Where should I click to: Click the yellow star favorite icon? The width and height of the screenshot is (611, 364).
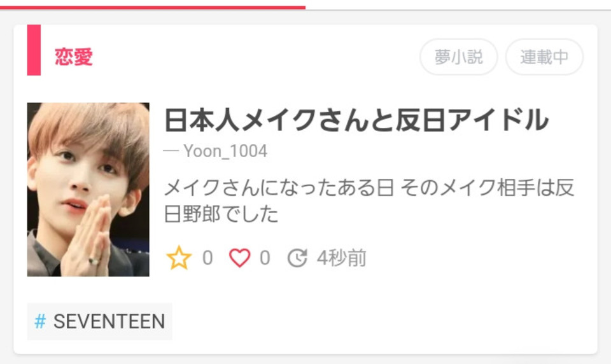point(179,258)
